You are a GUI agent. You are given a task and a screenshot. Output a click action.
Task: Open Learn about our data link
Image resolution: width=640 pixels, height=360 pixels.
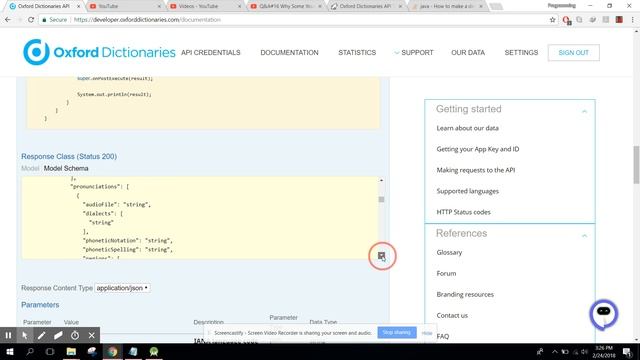(467, 128)
